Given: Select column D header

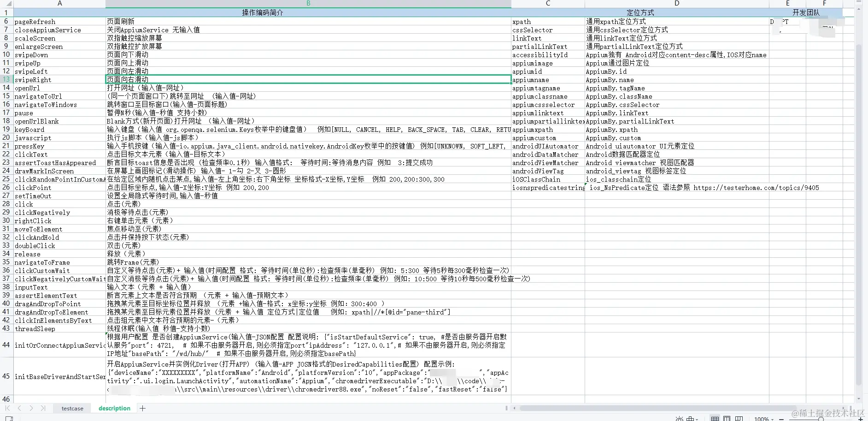Looking at the screenshot, I should (x=677, y=4).
